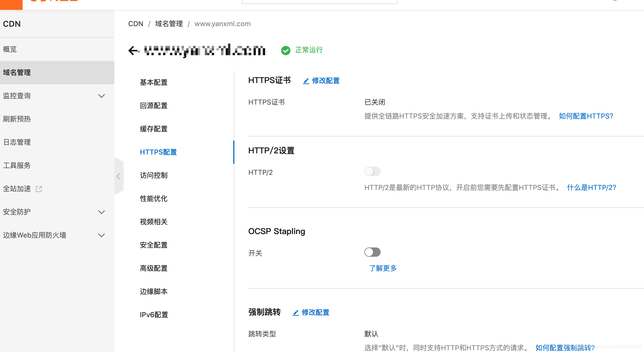Click the HTTP/2设置 section heading
The height and width of the screenshot is (352, 644).
(x=272, y=151)
